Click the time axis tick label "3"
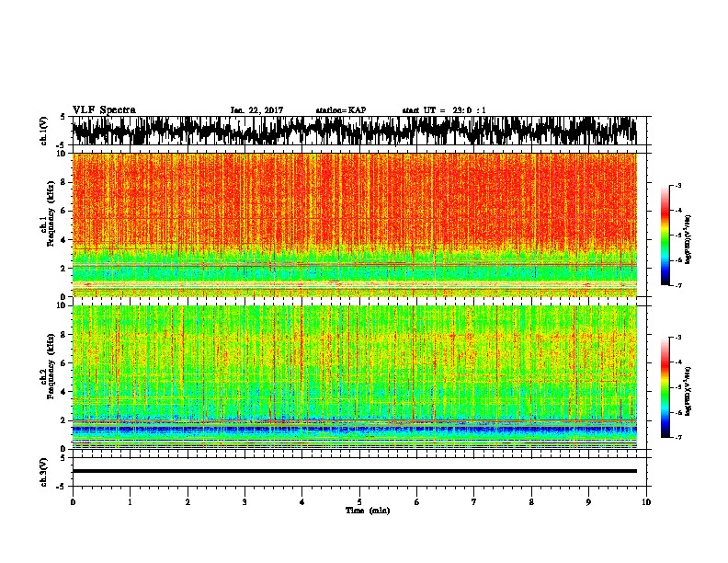The width and height of the screenshot is (728, 563). 245,502
